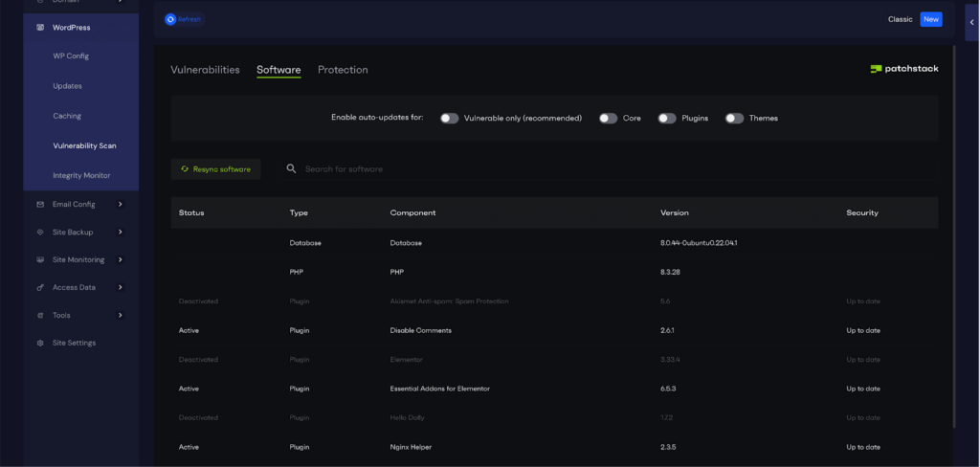Image resolution: width=980 pixels, height=467 pixels.
Task: Expand the Email Config submenu arrow
Action: pos(120,204)
